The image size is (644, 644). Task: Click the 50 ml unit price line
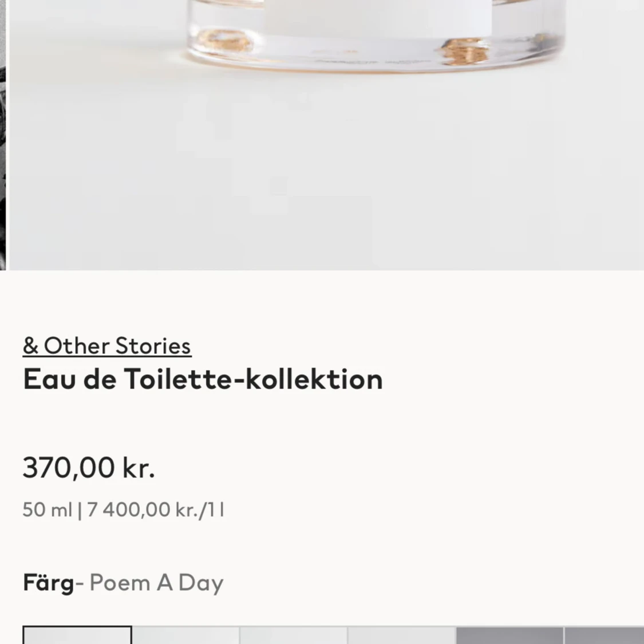[x=124, y=509]
